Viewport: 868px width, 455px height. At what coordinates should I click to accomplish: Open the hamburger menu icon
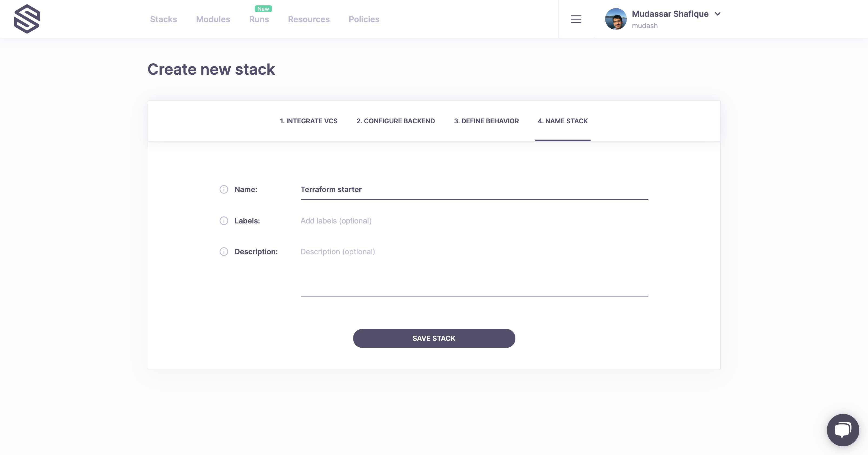coord(576,19)
